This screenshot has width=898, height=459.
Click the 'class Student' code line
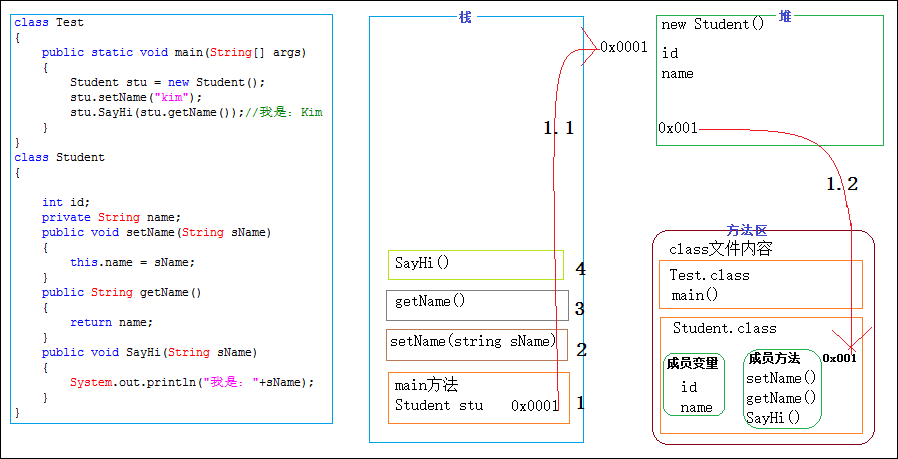(60, 157)
